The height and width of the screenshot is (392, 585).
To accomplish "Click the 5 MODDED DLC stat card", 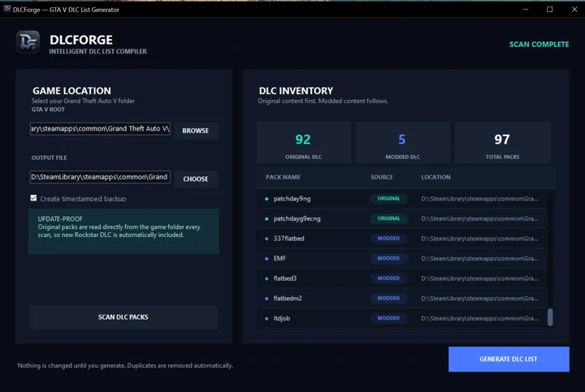I will click(x=402, y=143).
